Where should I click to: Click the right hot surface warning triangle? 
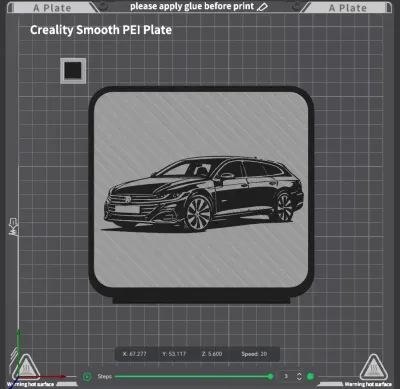373,368
